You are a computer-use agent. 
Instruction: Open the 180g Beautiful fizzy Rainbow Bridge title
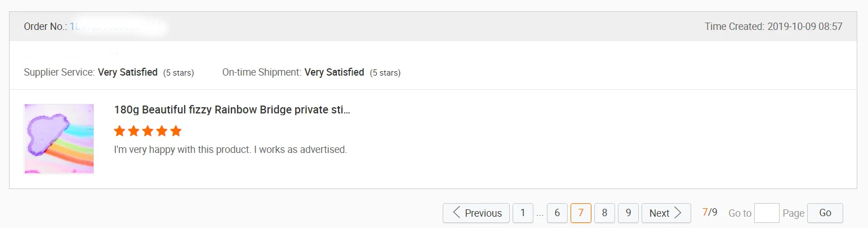coord(232,109)
